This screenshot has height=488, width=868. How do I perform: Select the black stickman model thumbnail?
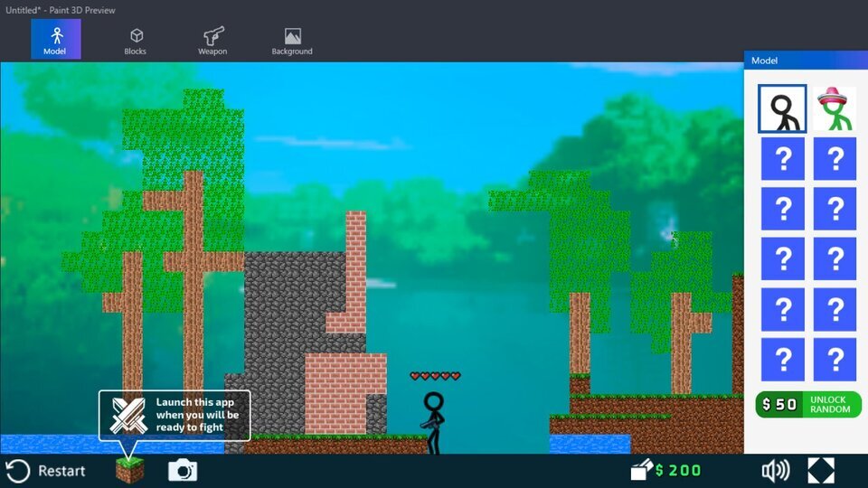click(782, 109)
